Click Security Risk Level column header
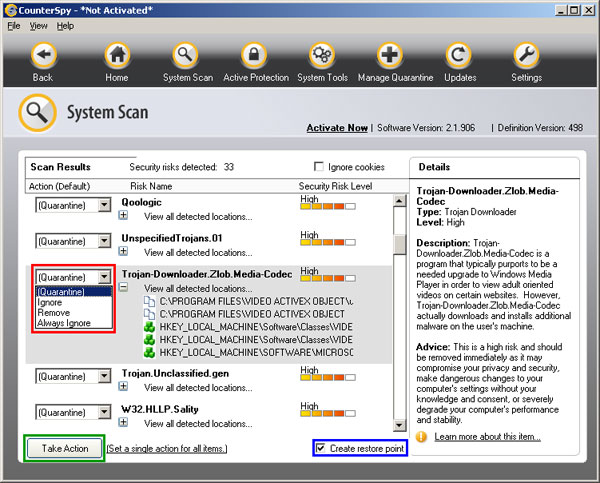 point(335,186)
